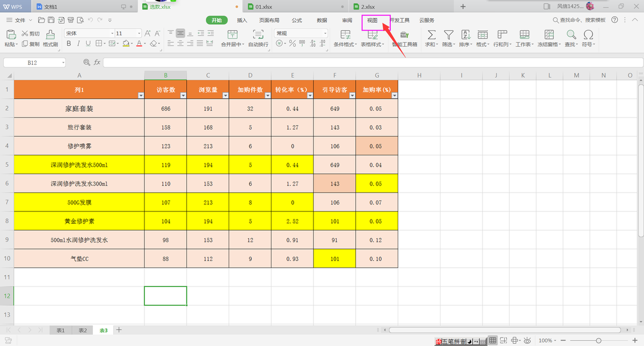Click the Cut (剪切) button
This screenshot has width=644, height=346.
click(30, 34)
